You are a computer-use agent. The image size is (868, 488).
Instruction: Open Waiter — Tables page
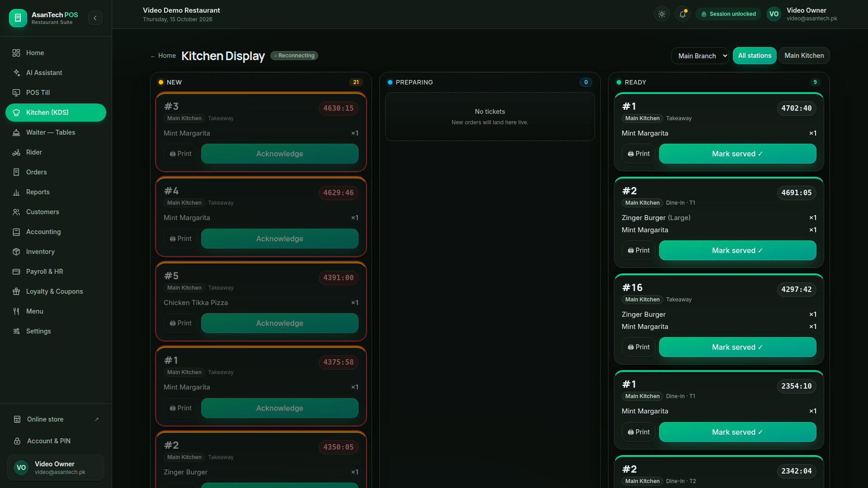coord(56,132)
